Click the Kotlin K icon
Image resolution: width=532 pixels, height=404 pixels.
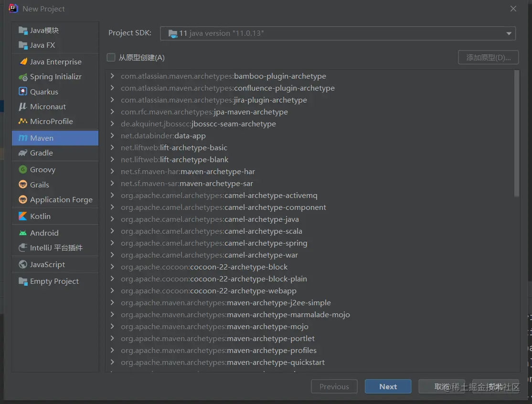[23, 216]
